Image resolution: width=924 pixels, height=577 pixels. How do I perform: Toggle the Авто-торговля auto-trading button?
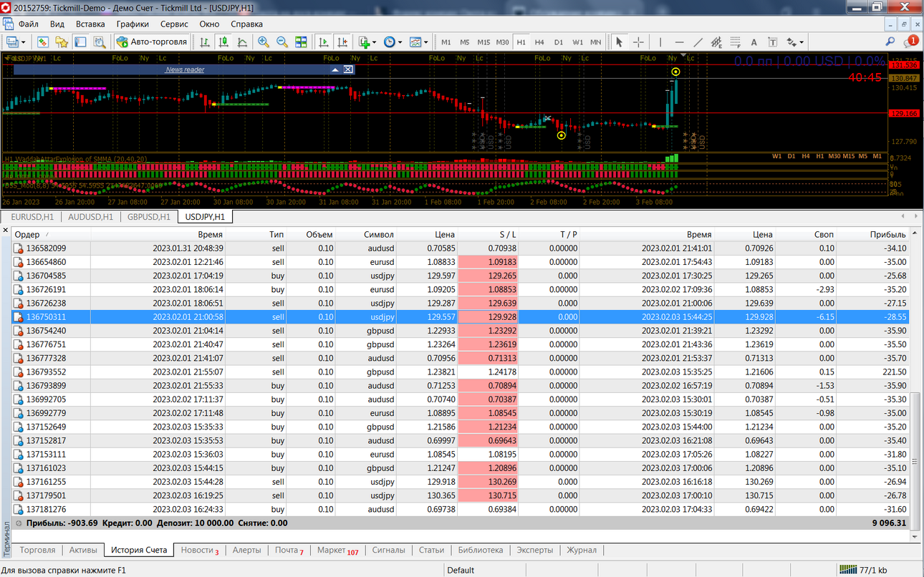(x=151, y=42)
